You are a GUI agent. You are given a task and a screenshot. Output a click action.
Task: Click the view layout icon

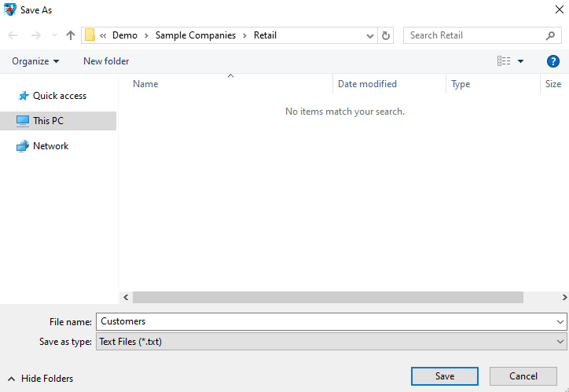(504, 61)
